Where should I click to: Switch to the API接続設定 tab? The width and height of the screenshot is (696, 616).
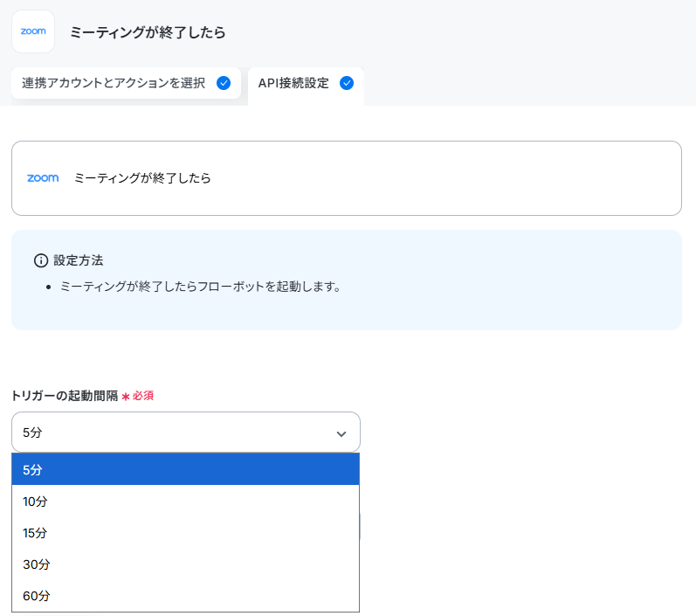[x=306, y=86]
